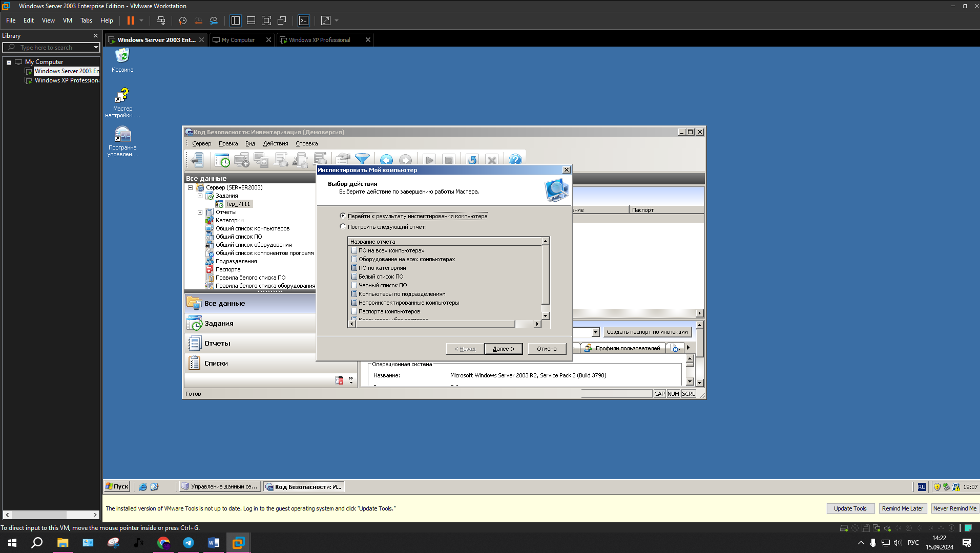Click the scheduled task clock toolbar icon
Screen dimensions: 980x553
tap(222, 160)
